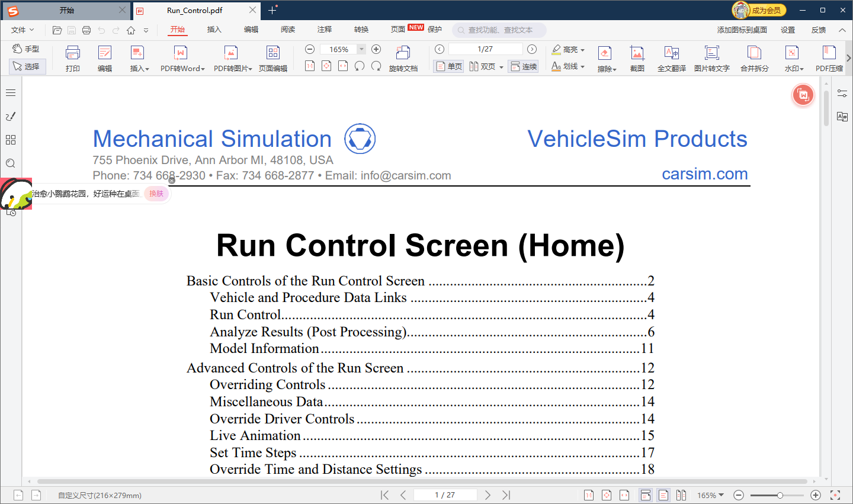
Task: Open the Annotate (注释) ribbon tab
Action: pyautogui.click(x=324, y=30)
